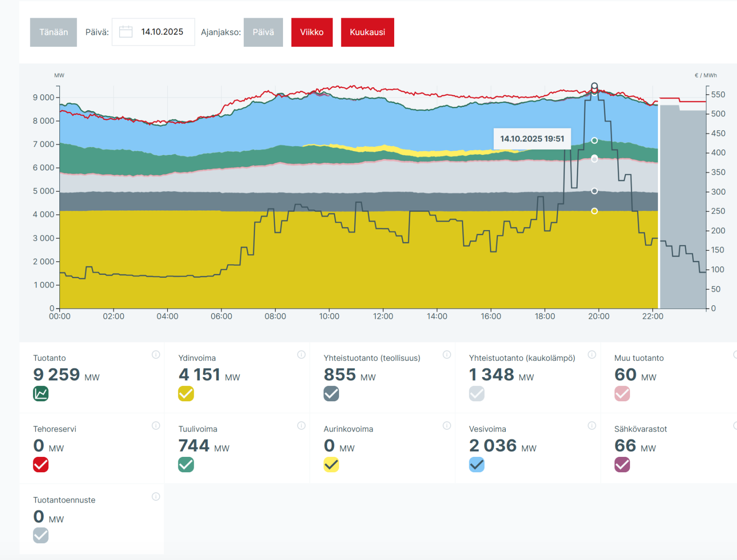Select the Päivä period button
The height and width of the screenshot is (560, 737).
click(x=263, y=32)
